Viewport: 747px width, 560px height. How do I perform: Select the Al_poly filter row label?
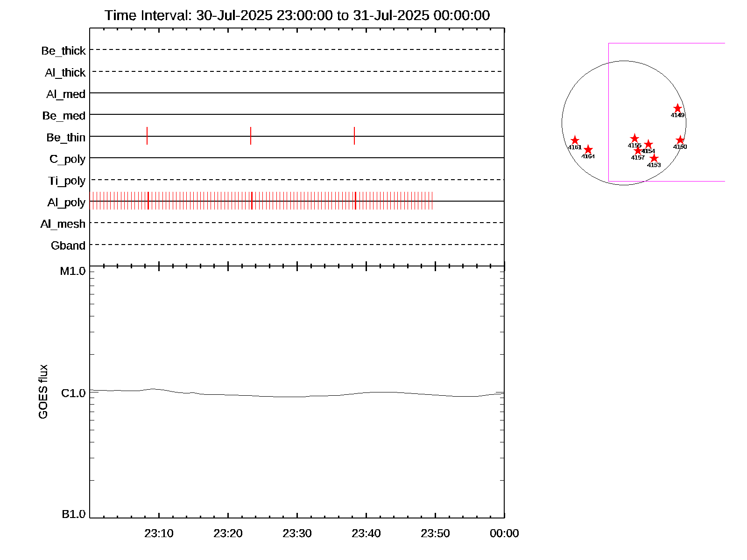(x=66, y=203)
